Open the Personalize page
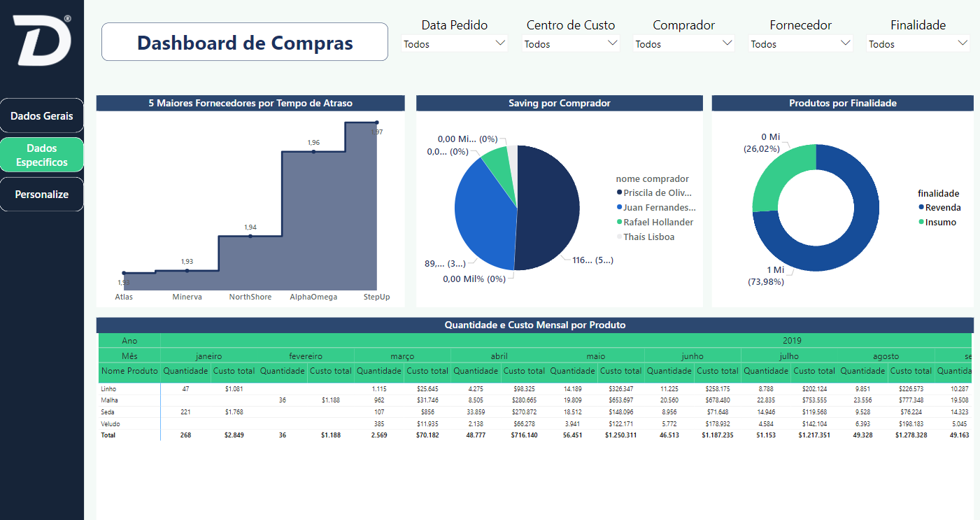Viewport: 980px width, 520px height. pyautogui.click(x=42, y=195)
